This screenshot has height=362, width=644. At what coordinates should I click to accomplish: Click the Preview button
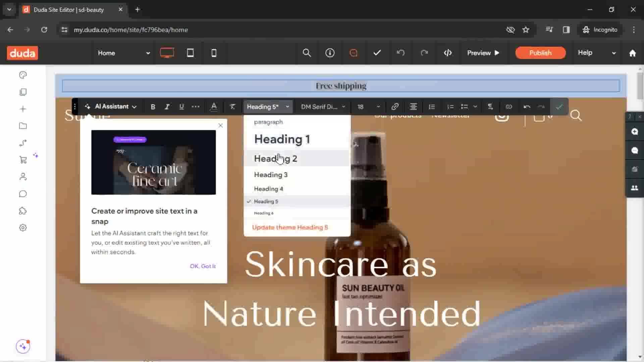483,53
